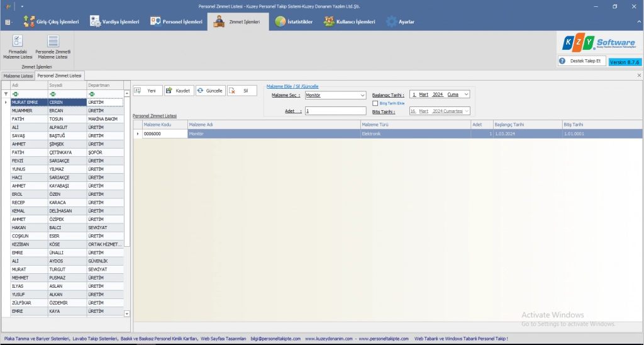Click the Güncelle update button
Screen dimensions: 644x345
(210, 91)
